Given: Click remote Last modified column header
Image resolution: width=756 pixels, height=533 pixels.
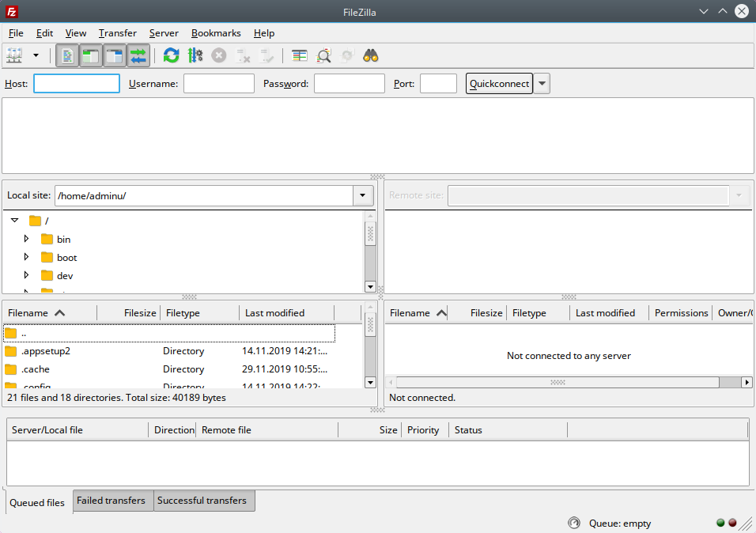Looking at the screenshot, I should 610,313.
